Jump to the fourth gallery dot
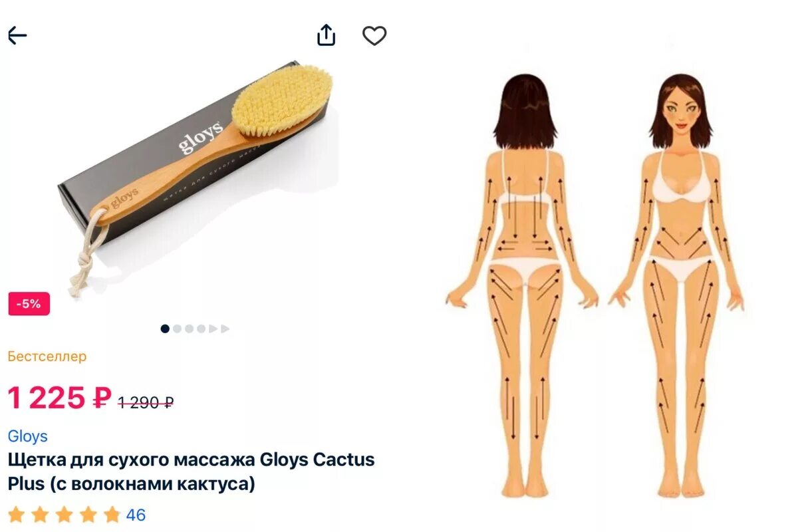Screen dimensions: 798x532 pyautogui.click(x=201, y=329)
